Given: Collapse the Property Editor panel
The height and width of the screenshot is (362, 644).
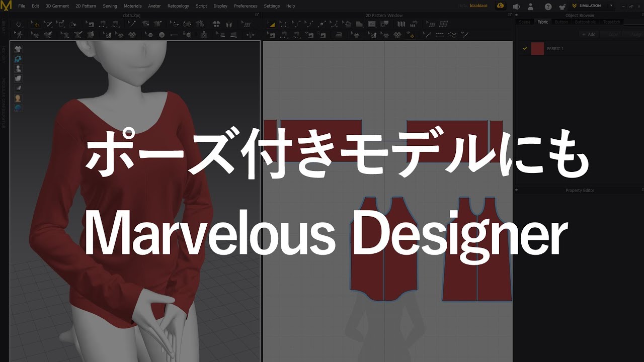Looking at the screenshot, I should pos(517,190).
